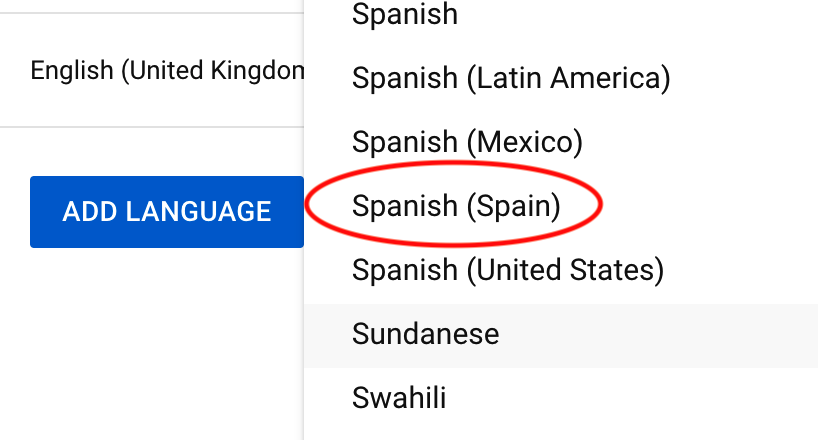The height and width of the screenshot is (440, 818).
Task: Choose the circled Spanish (Spain) option
Action: pos(456,206)
